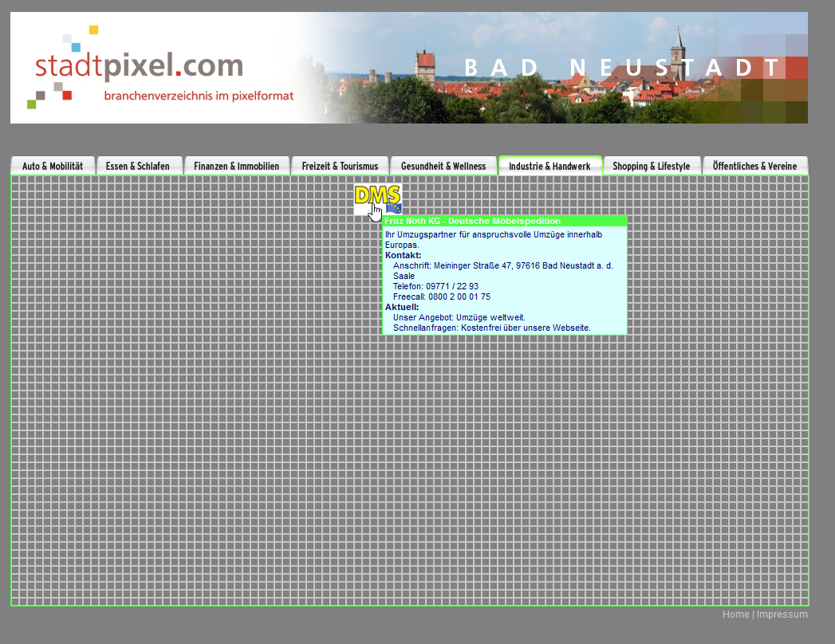
Task: Open the Öffentliches & Vereine tab
Action: tap(754, 166)
